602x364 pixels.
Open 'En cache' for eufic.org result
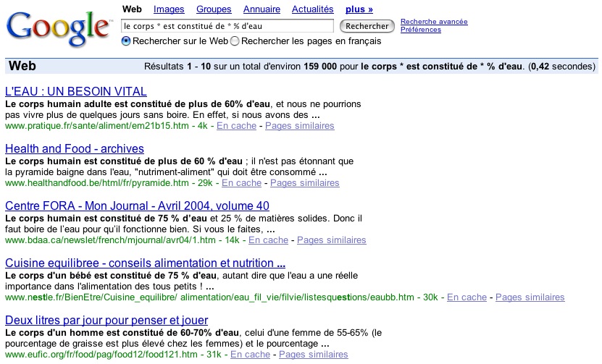[x=251, y=355]
